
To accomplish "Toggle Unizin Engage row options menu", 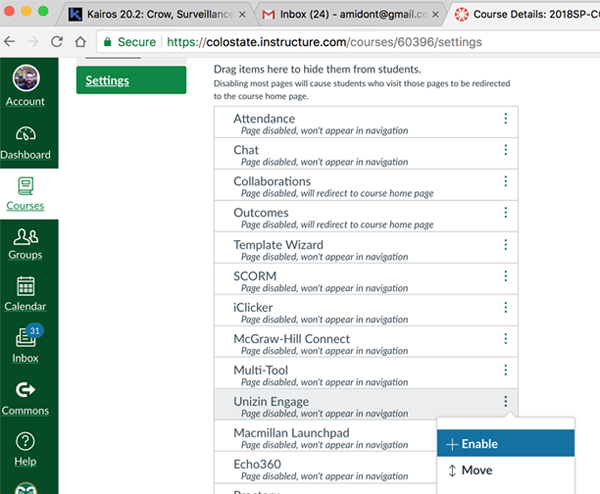I will pyautogui.click(x=505, y=402).
